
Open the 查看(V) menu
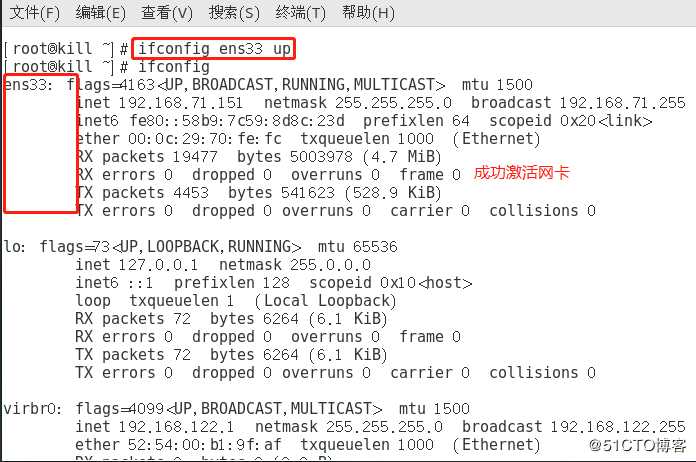tap(167, 12)
